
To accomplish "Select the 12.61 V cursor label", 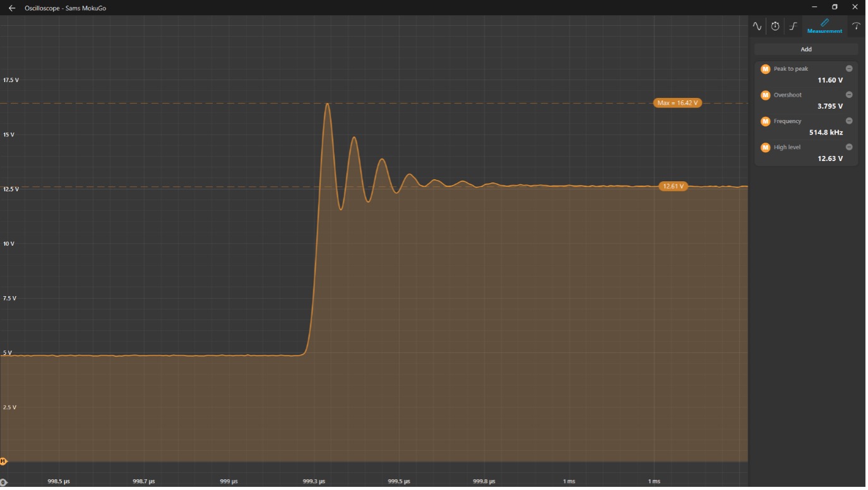I will pyautogui.click(x=673, y=186).
